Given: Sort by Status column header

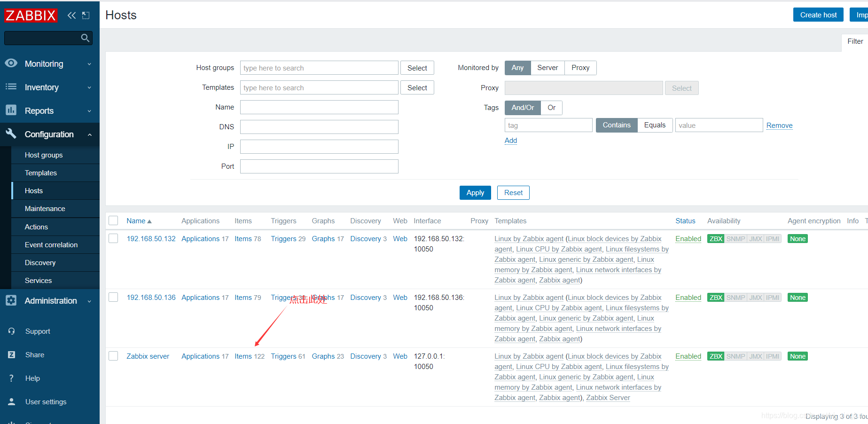Looking at the screenshot, I should pos(685,221).
